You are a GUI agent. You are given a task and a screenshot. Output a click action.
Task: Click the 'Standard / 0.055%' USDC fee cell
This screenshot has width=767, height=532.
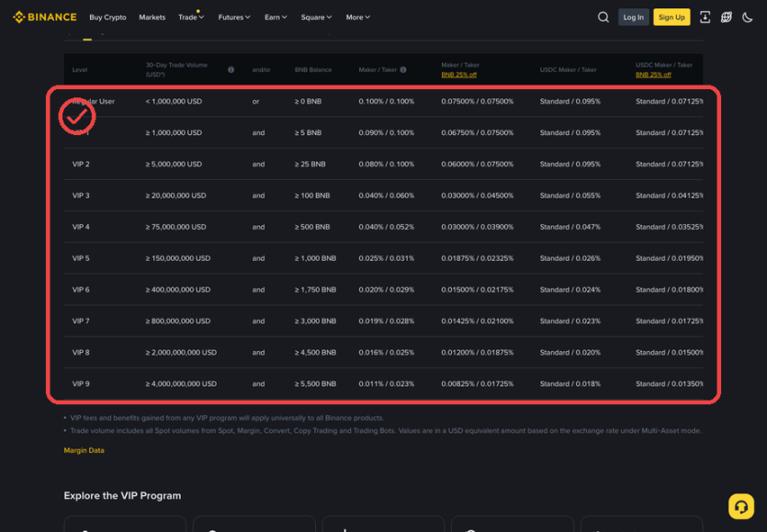pos(570,196)
